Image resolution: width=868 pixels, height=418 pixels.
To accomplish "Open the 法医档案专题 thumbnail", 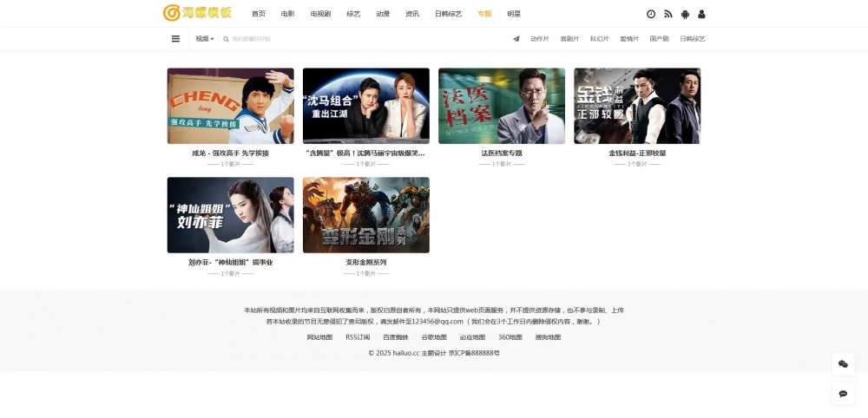I will (x=502, y=106).
